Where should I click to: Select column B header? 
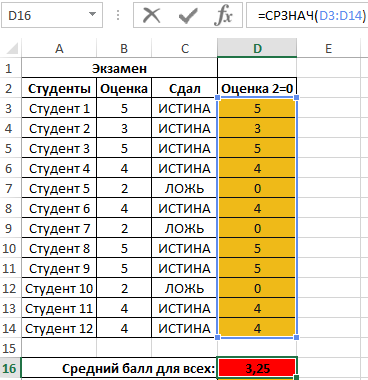pos(124,48)
